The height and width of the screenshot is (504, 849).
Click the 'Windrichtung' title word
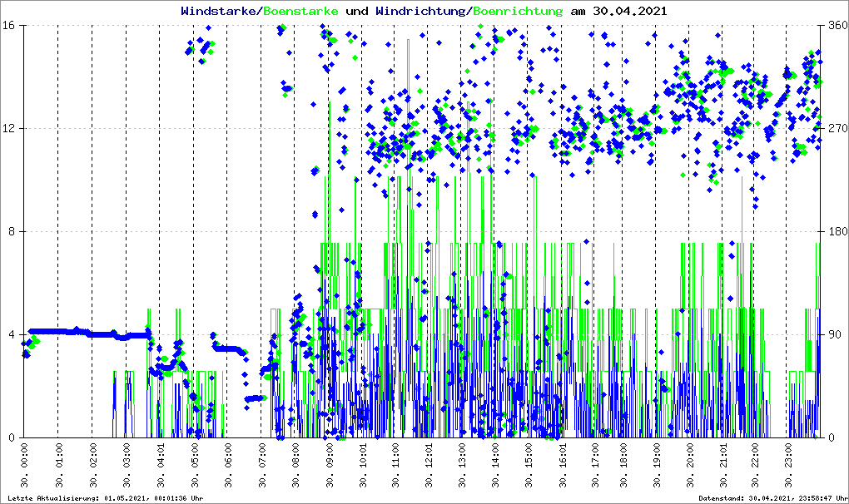pos(420,11)
